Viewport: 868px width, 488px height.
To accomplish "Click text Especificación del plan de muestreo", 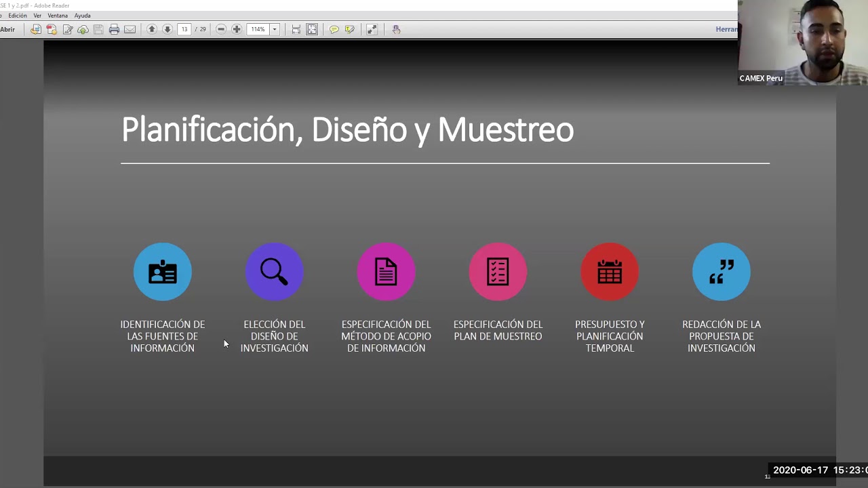I will coord(498,330).
